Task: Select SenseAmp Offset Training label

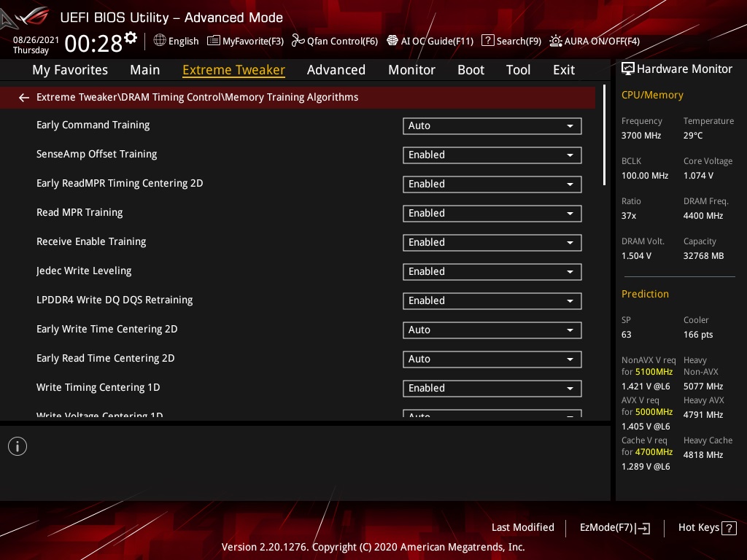Action: [97, 155]
